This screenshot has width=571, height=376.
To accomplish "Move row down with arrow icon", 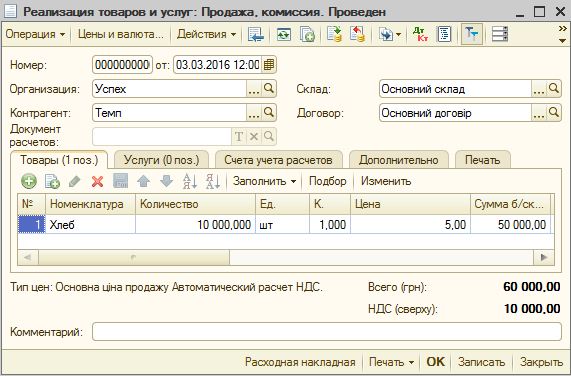I will [x=166, y=181].
